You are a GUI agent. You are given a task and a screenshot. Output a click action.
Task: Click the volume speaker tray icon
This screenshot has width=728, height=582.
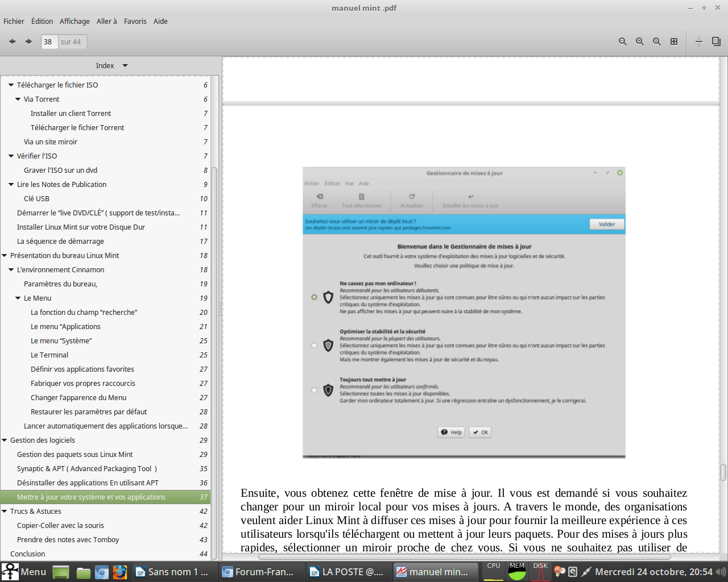pos(721,572)
